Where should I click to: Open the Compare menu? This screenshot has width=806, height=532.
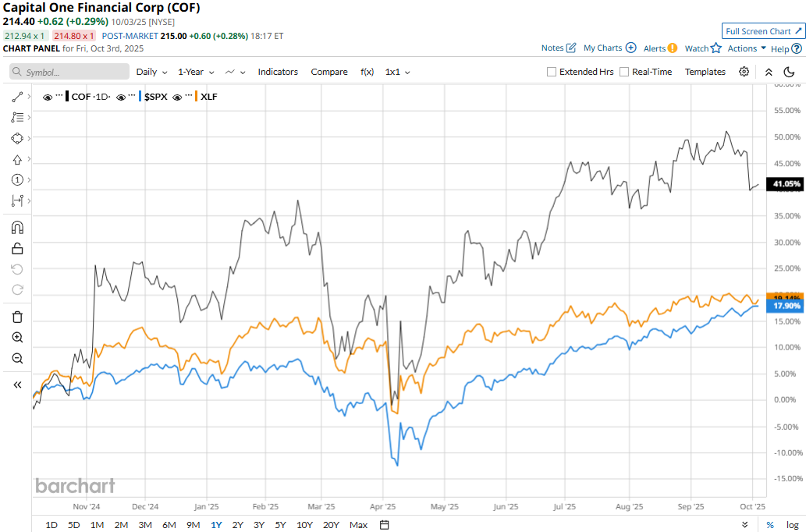click(x=329, y=72)
